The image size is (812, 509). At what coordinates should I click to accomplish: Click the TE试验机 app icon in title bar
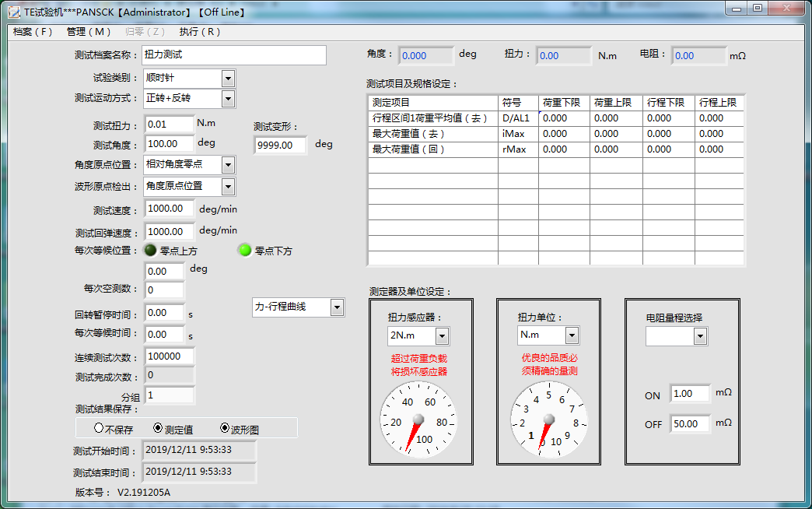click(x=14, y=12)
